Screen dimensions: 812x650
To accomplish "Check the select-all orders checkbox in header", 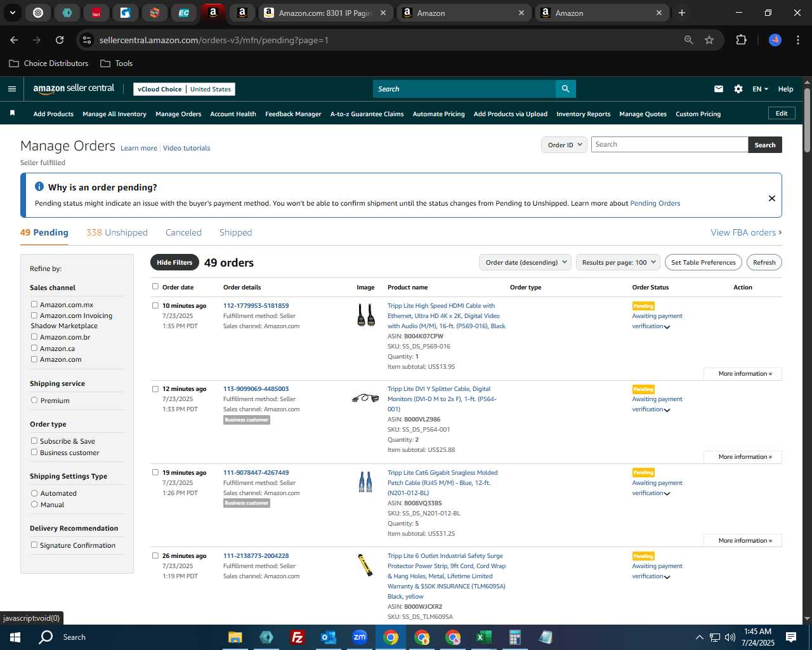I will (x=155, y=286).
